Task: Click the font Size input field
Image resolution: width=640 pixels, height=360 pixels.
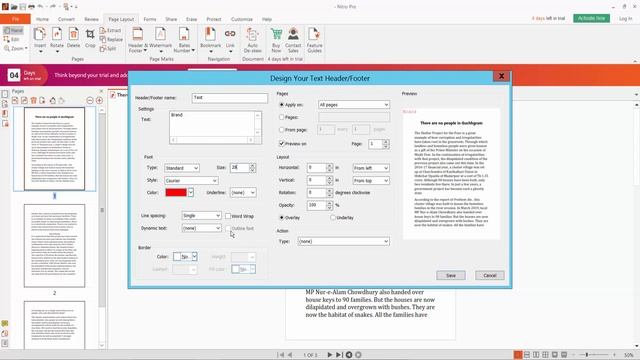Action: tap(240, 167)
